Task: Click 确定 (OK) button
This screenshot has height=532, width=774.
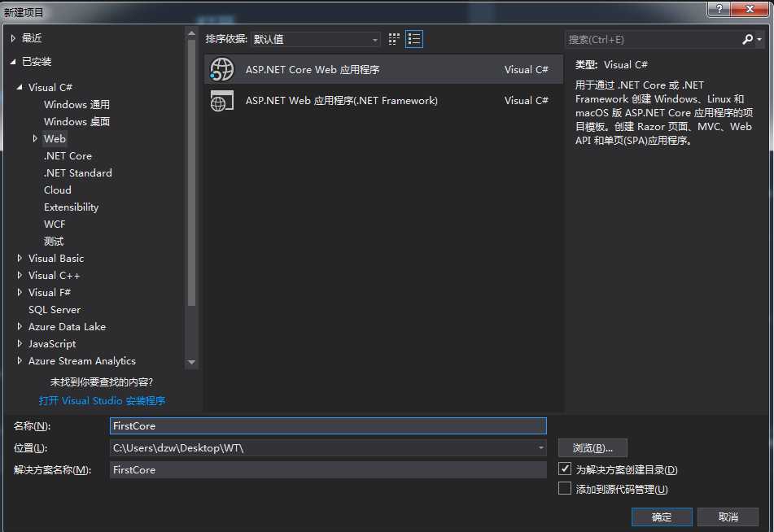Action: (x=662, y=517)
